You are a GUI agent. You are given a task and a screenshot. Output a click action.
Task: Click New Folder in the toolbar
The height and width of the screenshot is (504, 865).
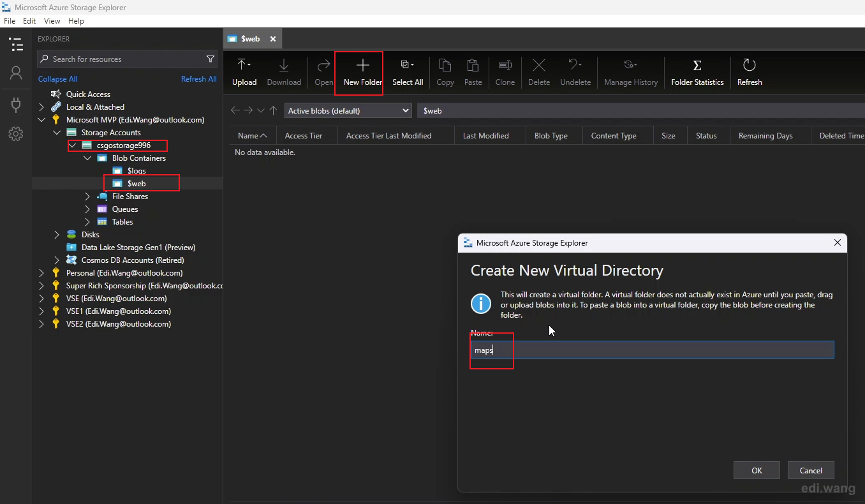tap(363, 72)
